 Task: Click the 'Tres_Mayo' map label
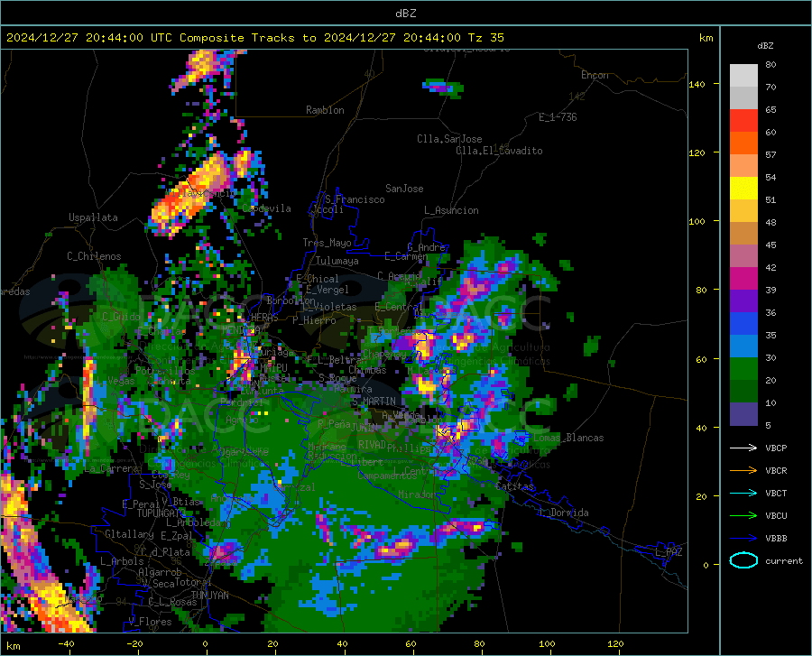point(327,243)
